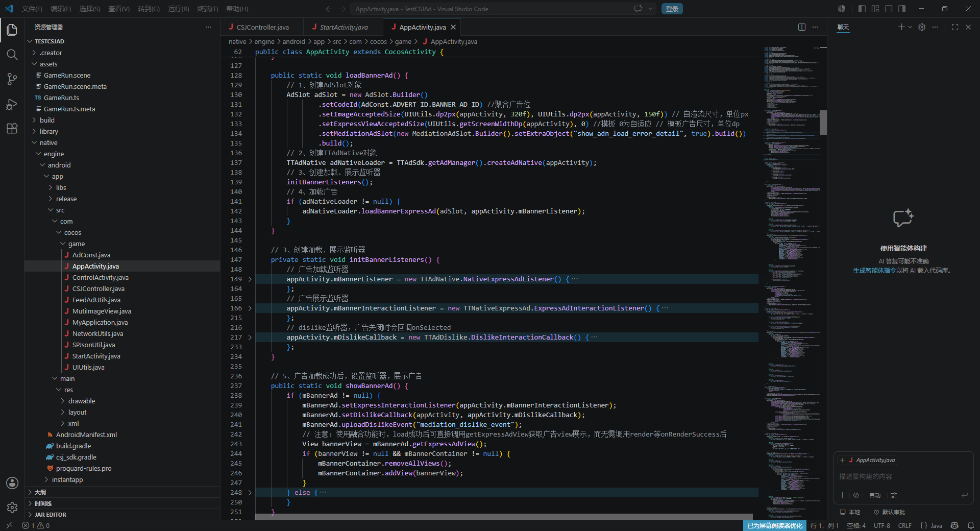Image resolution: width=980 pixels, height=531 pixels.
Task: Customize the window layout
Action: (x=875, y=9)
